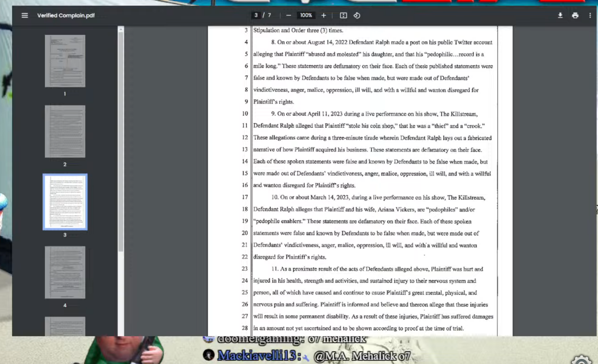Rotate the document counterclockwise
The image size is (598, 364).
pyautogui.click(x=357, y=15)
